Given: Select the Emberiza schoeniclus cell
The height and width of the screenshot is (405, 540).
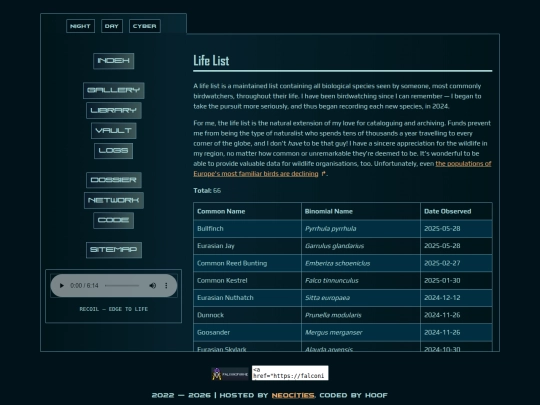Looking at the screenshot, I should (361, 263).
